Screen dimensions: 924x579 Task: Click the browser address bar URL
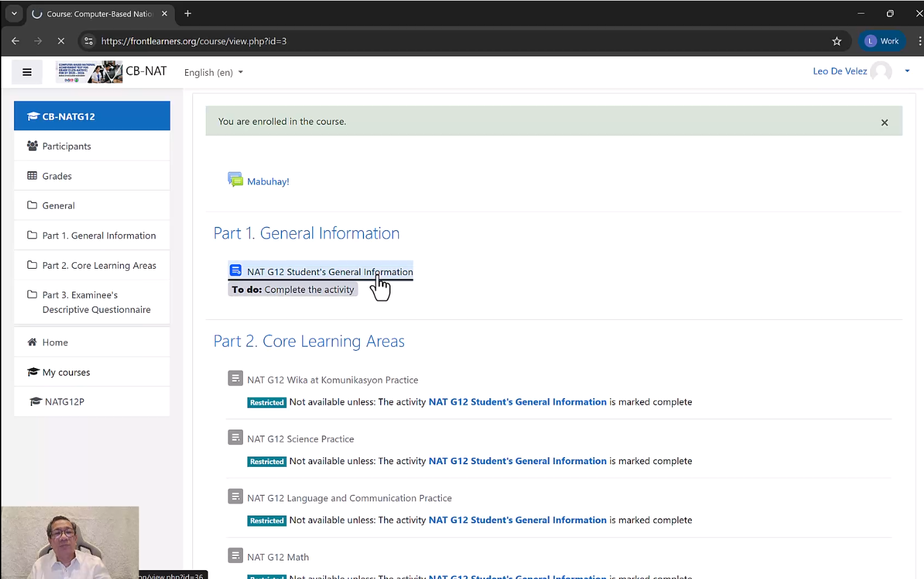tap(194, 41)
